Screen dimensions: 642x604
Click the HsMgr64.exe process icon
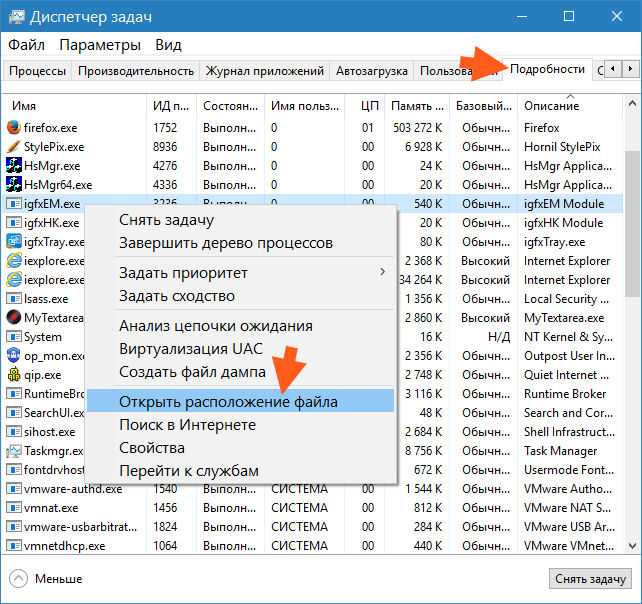coord(14,185)
